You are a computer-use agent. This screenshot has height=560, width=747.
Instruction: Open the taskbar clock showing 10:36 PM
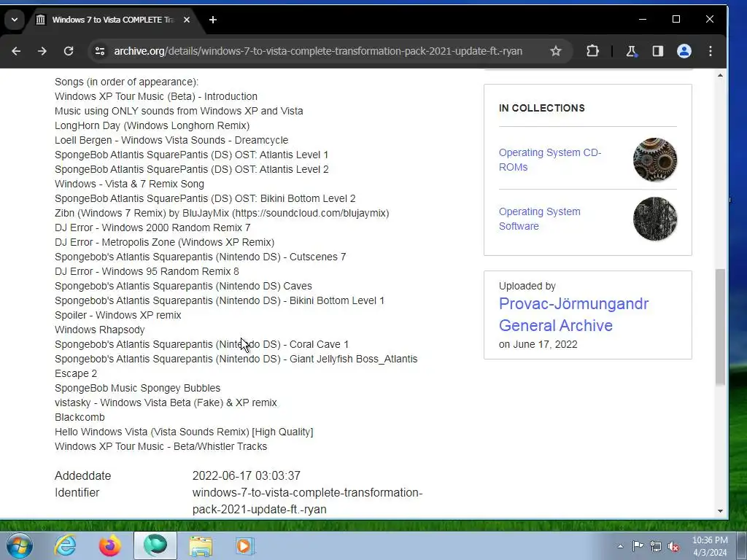point(710,546)
